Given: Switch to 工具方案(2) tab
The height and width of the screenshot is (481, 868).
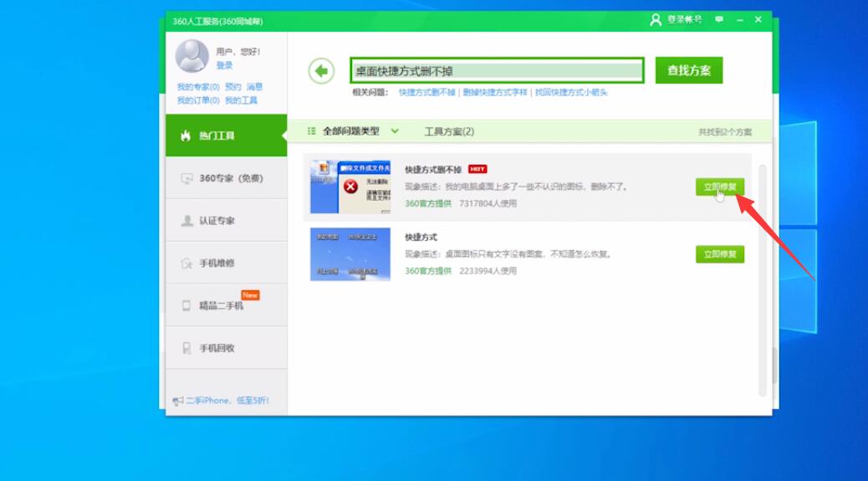Looking at the screenshot, I should (x=449, y=131).
